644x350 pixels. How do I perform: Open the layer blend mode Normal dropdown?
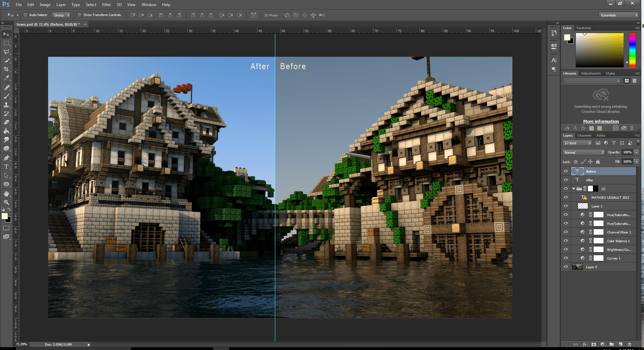584,152
